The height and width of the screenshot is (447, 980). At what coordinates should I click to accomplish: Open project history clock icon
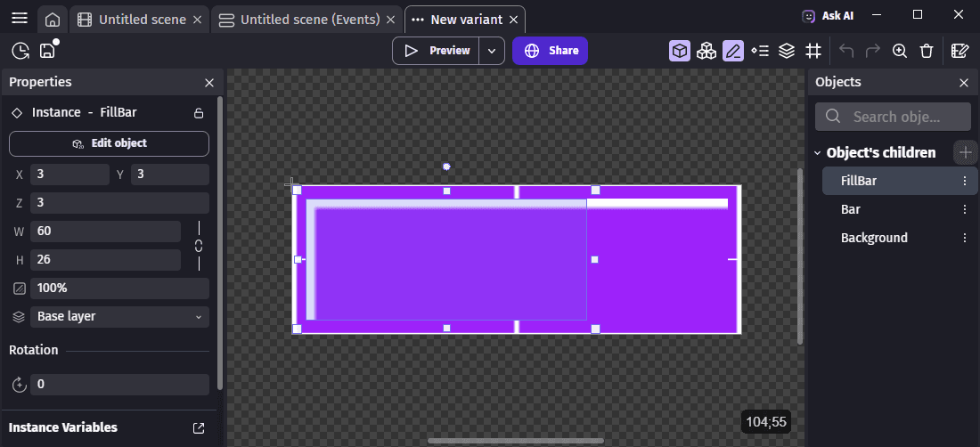tap(20, 51)
